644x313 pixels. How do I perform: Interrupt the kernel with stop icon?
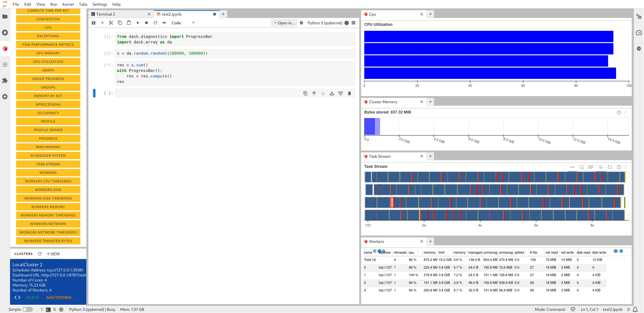(147, 23)
